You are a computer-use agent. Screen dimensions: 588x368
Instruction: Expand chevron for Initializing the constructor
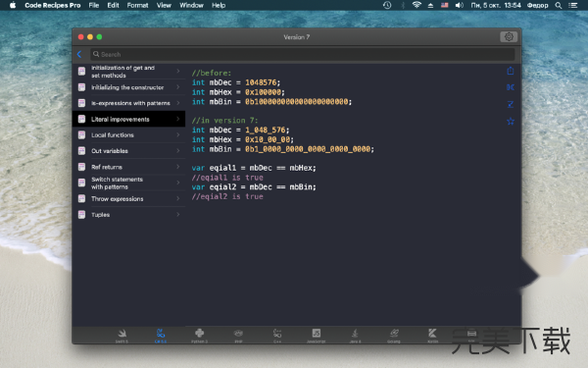[x=178, y=86]
